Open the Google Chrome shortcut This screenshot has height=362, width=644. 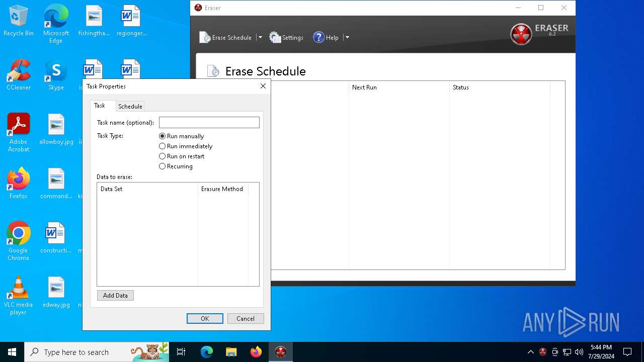[19, 241]
